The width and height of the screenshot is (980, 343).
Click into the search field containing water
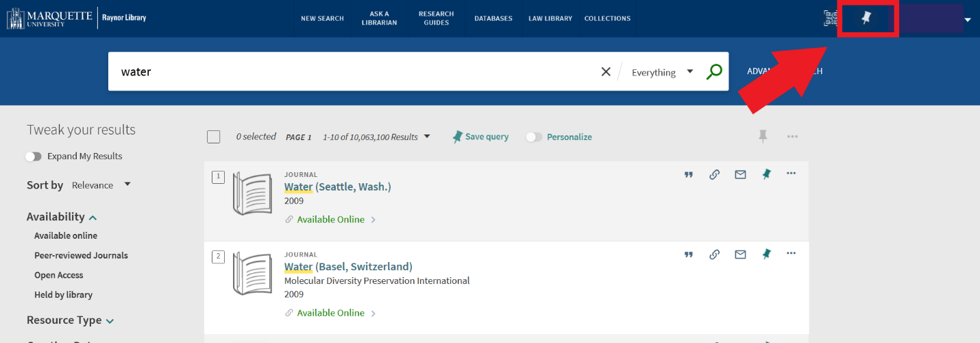coord(343,71)
